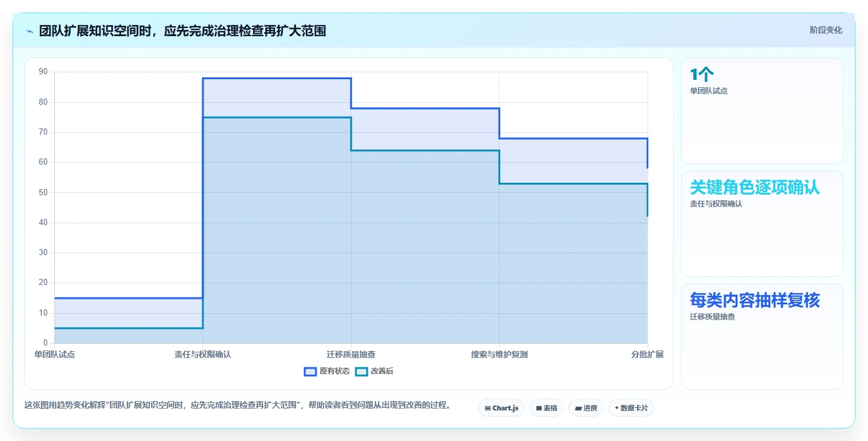Click x-axis label 迁移质量抽查
The height and width of the screenshot is (441, 868).
351,354
